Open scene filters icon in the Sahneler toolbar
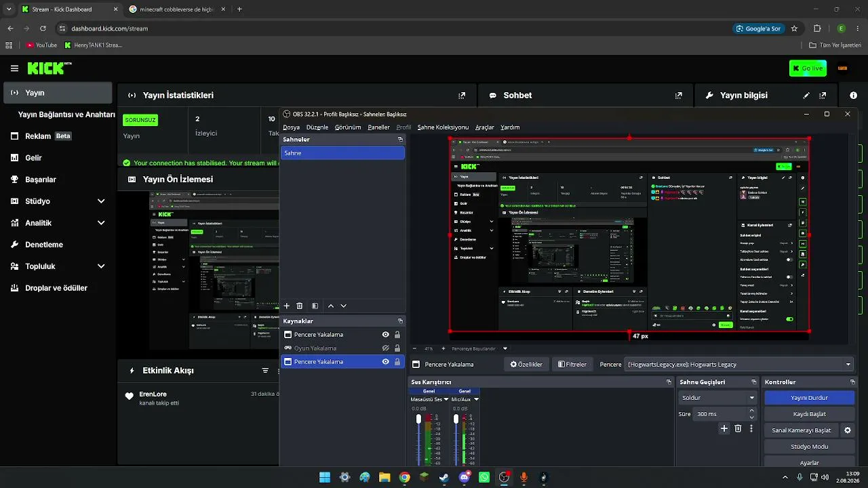This screenshot has height=488, width=868. pos(315,306)
